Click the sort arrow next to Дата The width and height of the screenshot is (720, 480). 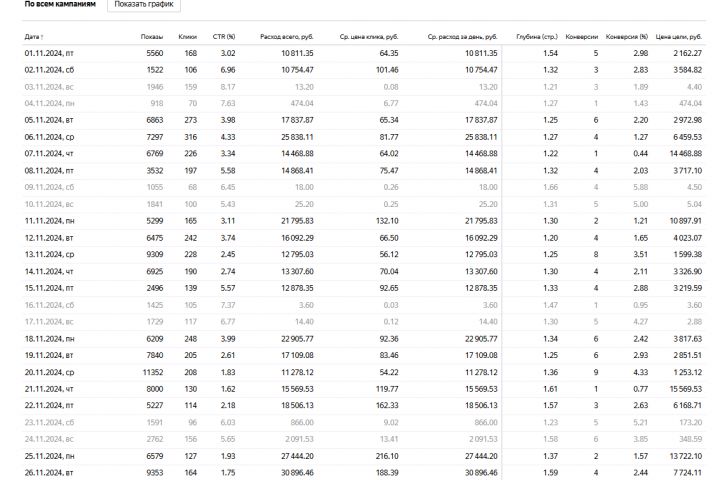(42, 37)
